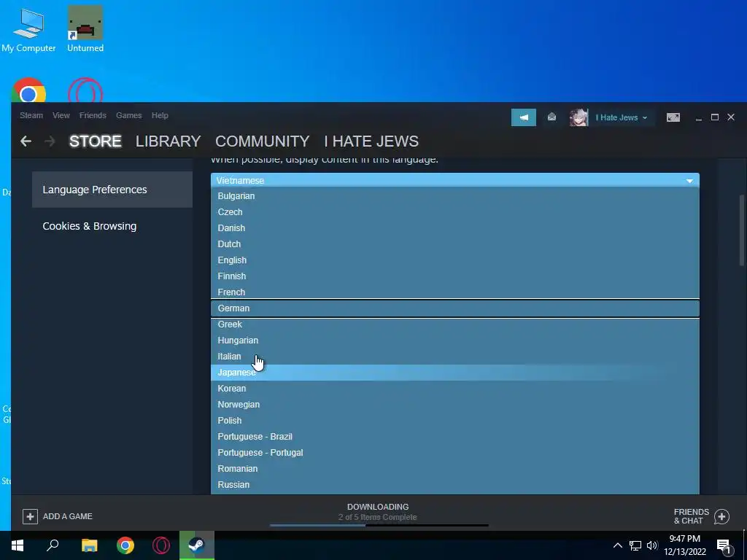Choose Norwegian from the language list
Image resolution: width=747 pixels, height=560 pixels.
pos(455,404)
